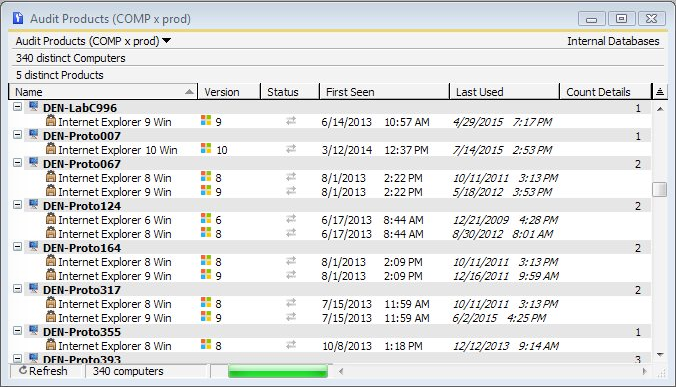Click Windows flag icon next to version 10

point(206,148)
